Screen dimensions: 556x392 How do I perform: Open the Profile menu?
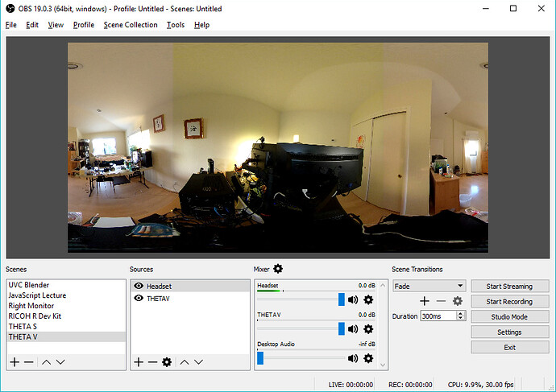[x=84, y=25]
